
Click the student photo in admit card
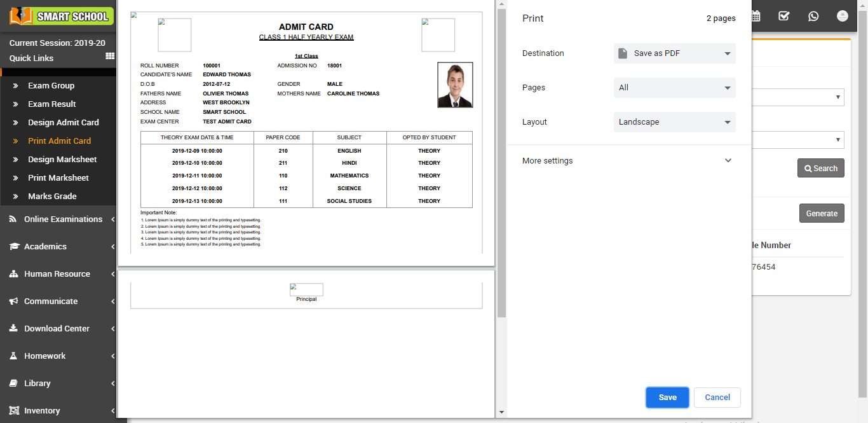[455, 85]
